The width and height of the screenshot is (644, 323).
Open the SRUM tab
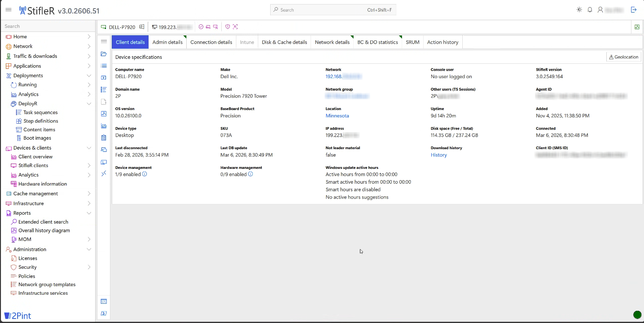pyautogui.click(x=412, y=42)
